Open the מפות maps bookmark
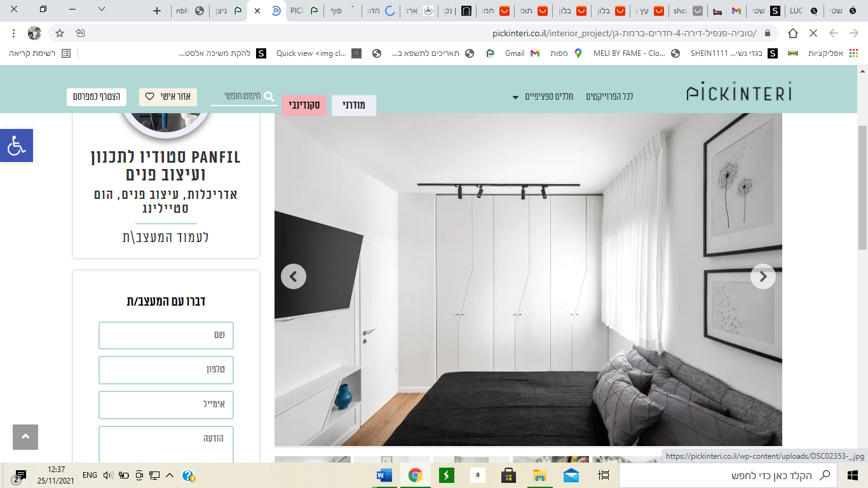 point(566,53)
